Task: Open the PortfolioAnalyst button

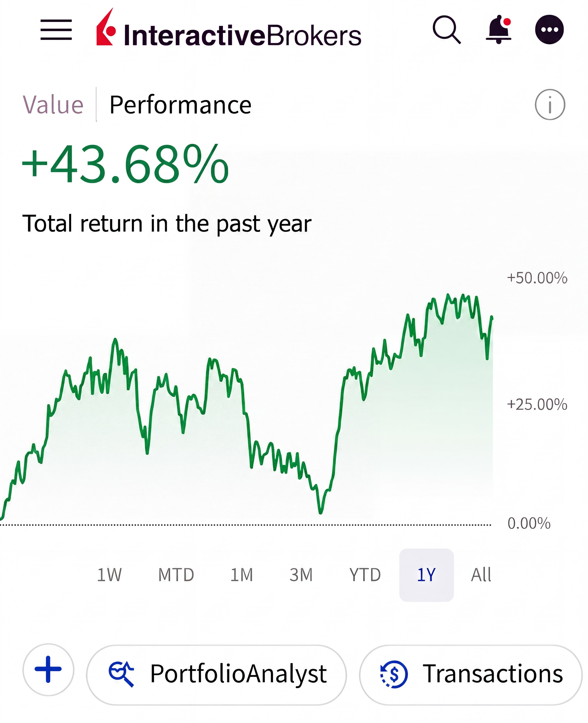Action: (216, 674)
